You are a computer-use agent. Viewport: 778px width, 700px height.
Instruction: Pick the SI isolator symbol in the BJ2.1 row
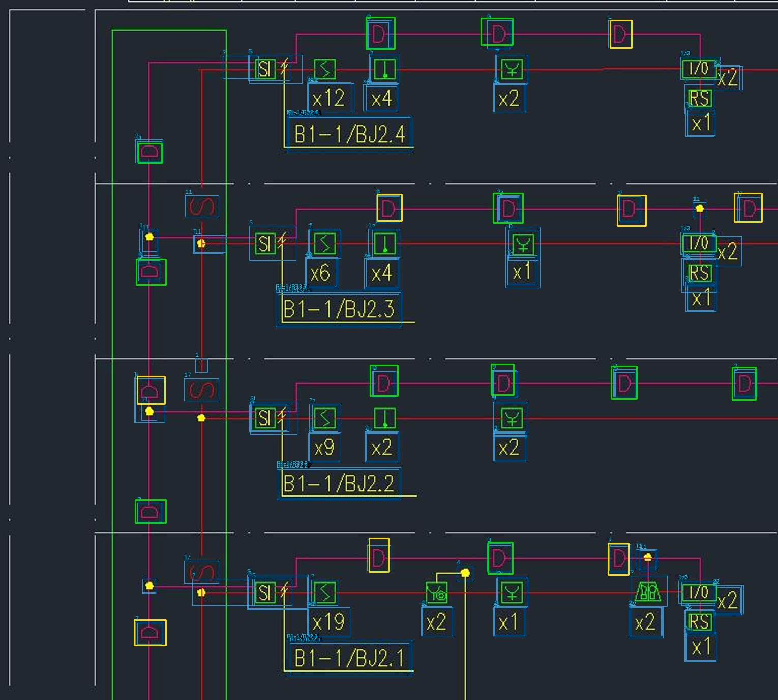coord(264,593)
